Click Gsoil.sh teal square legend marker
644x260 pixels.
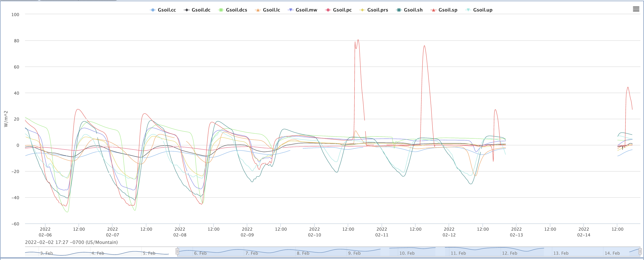tap(399, 10)
